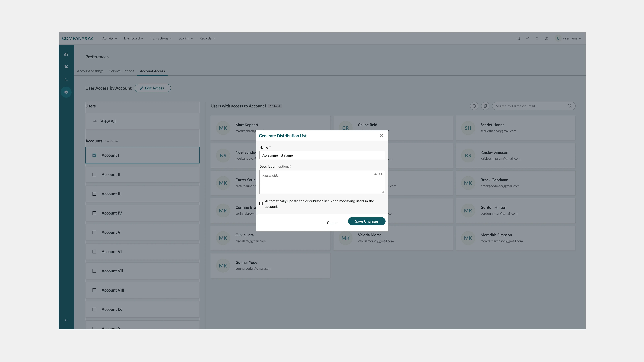Switch to the Account Settings tab
This screenshot has width=644, height=362.
90,71
